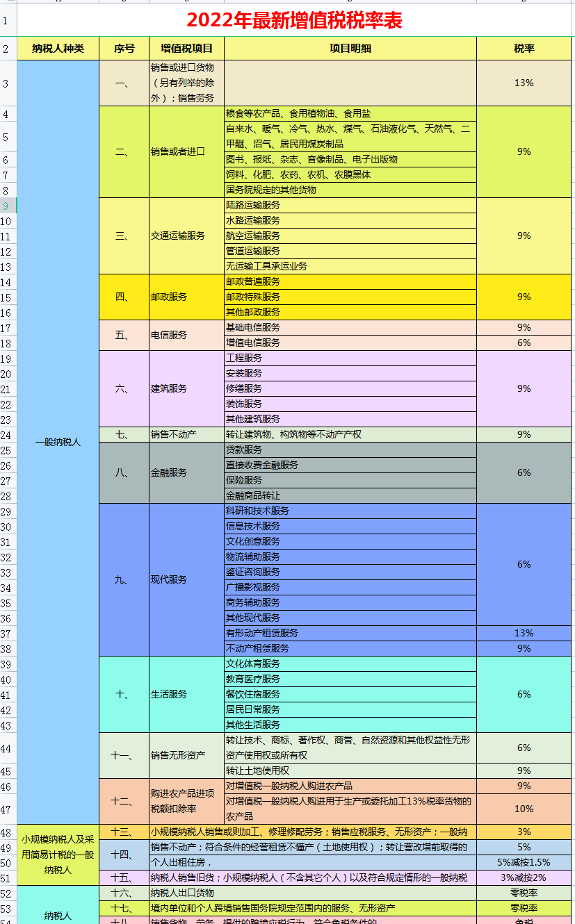The image size is (575, 924).
Task: Select the 纳税人种类 header cell
Action: tap(58, 49)
